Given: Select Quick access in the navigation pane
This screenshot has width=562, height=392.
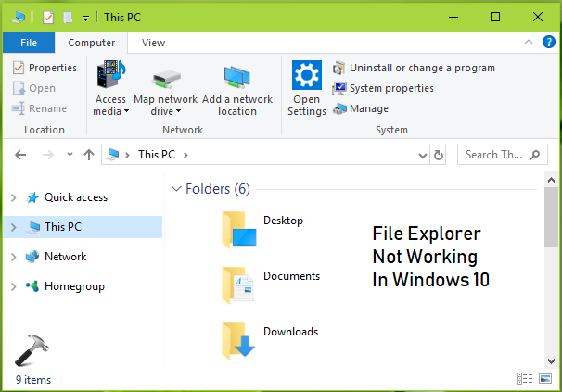Looking at the screenshot, I should coord(76,197).
